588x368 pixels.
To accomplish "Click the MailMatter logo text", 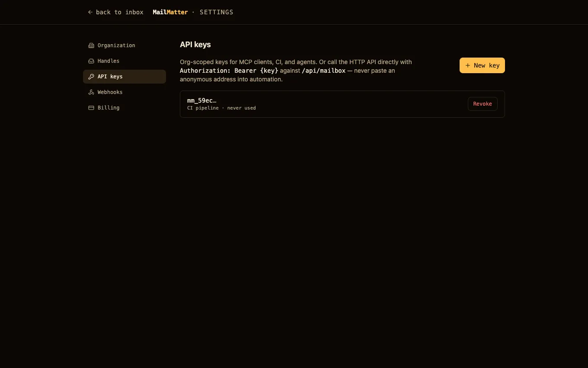I will 170,12.
